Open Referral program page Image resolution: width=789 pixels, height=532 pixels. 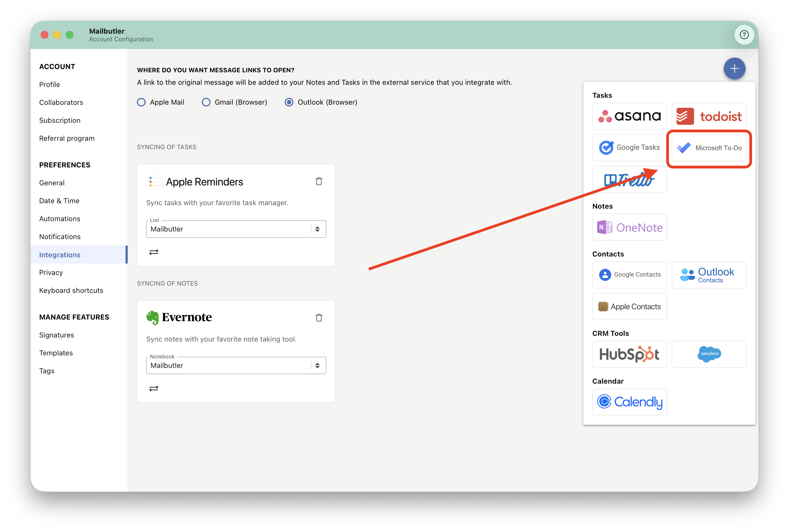coord(67,138)
